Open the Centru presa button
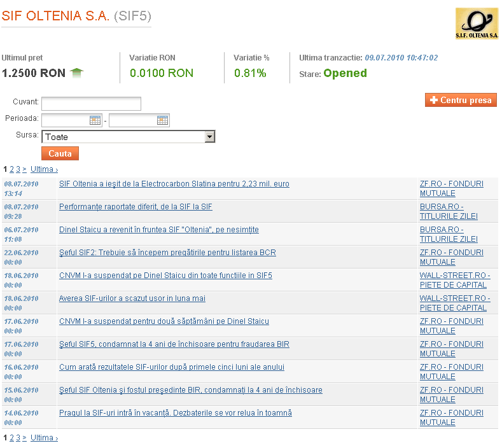 tap(461, 101)
